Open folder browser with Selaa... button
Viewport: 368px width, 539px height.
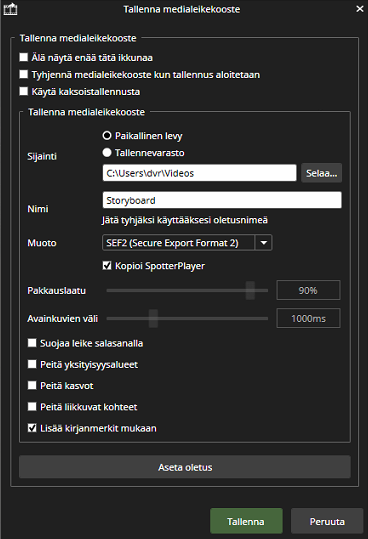pyautogui.click(x=322, y=173)
